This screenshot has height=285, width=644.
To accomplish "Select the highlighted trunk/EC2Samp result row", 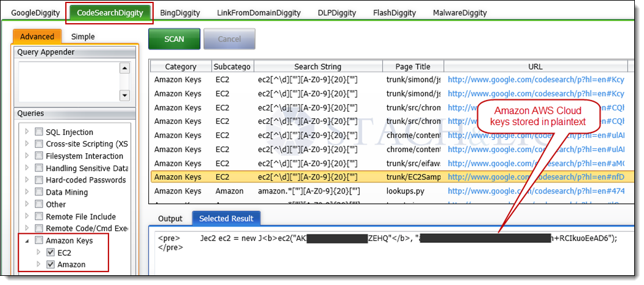I will 392,177.
